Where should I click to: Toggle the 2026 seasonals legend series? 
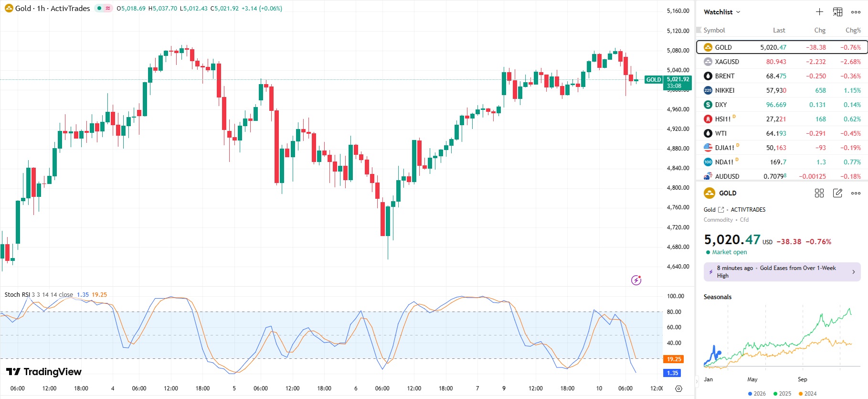757,394
